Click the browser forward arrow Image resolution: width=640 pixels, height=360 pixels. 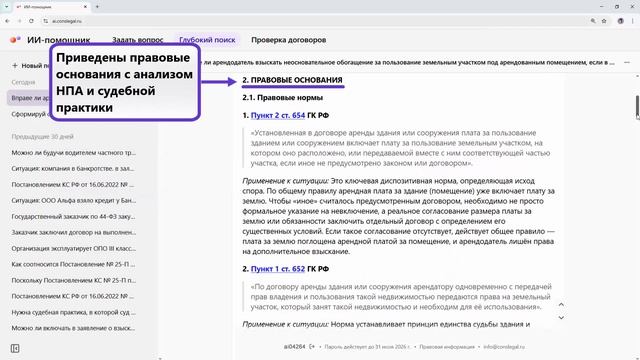click(x=19, y=21)
